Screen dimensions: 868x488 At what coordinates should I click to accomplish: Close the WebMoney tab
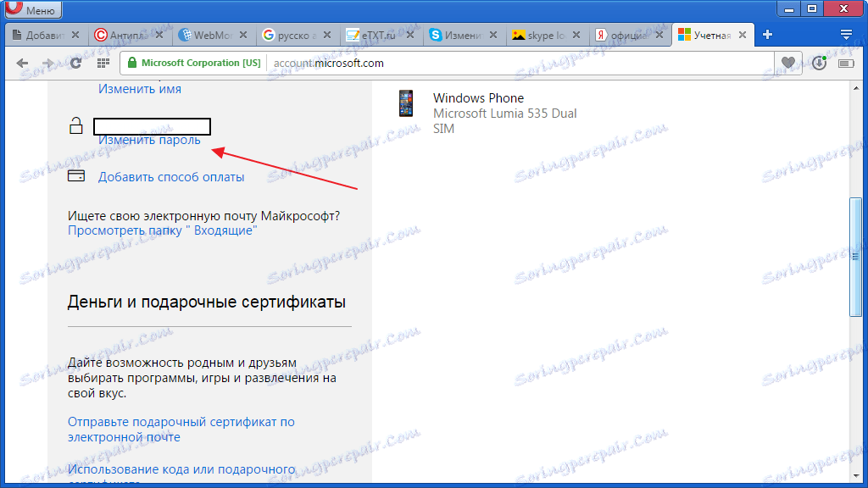tap(243, 35)
